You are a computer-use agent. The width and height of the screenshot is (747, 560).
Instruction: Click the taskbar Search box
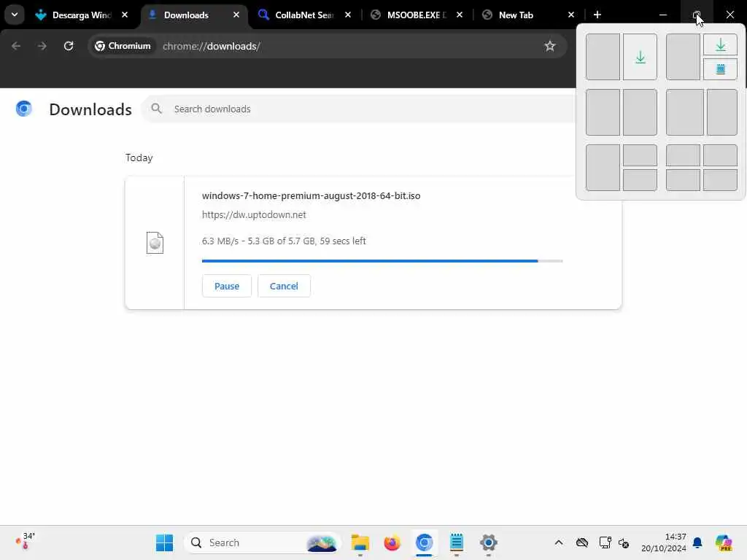click(x=263, y=542)
